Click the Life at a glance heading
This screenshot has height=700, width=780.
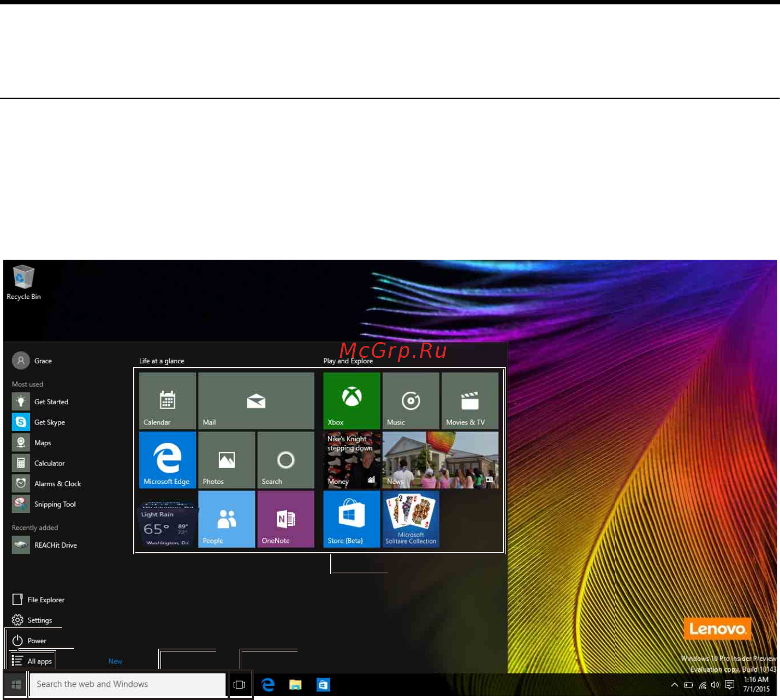click(162, 361)
